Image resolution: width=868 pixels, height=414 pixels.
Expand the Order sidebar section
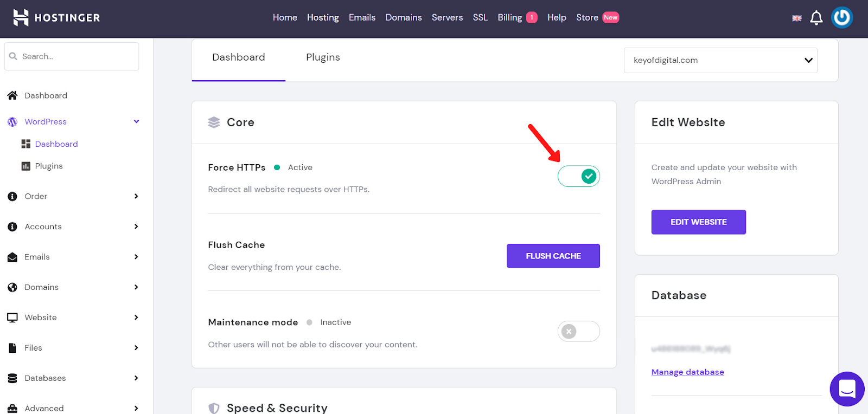pos(136,196)
